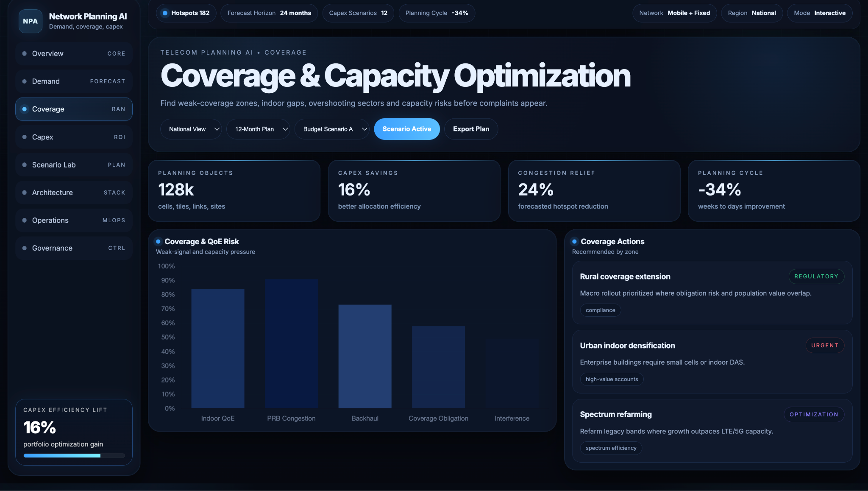Click the NPA logo icon
Viewport: 868px width, 491px height.
point(30,21)
